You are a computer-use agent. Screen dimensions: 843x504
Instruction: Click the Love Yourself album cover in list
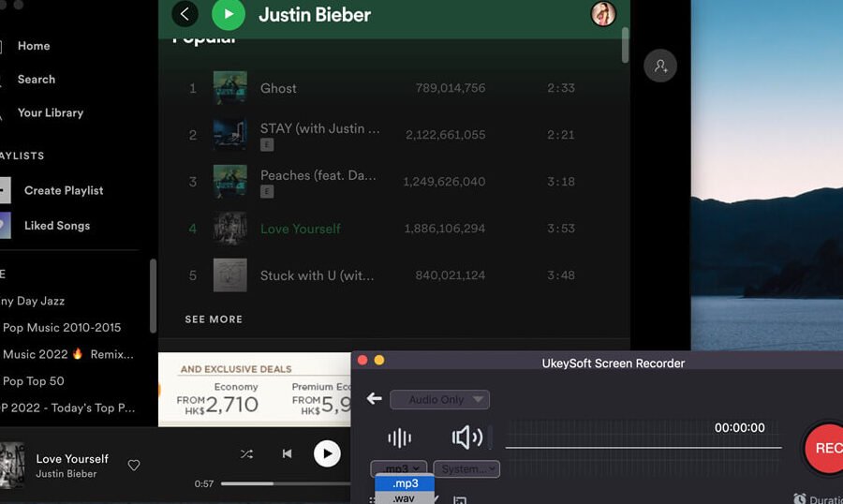tap(230, 228)
